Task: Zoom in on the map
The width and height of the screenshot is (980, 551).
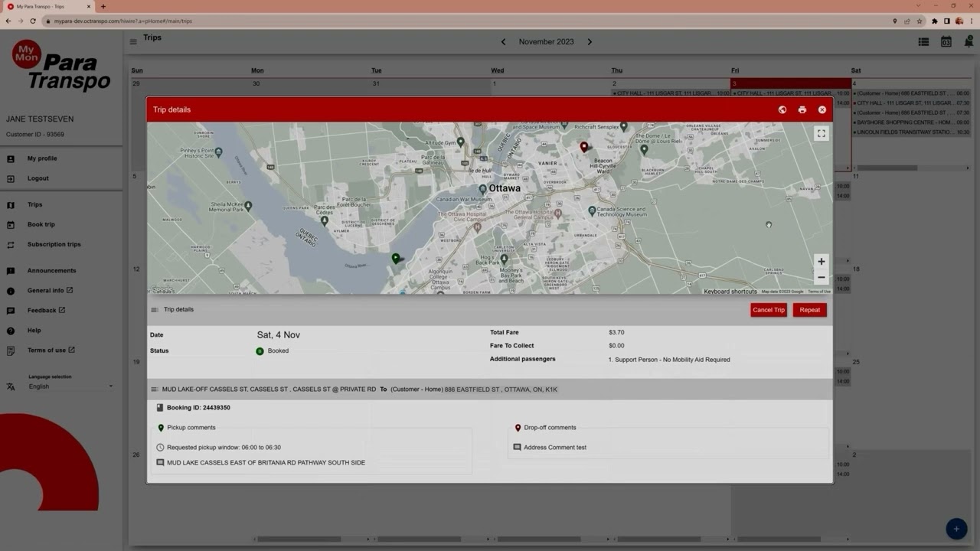Action: click(x=822, y=262)
